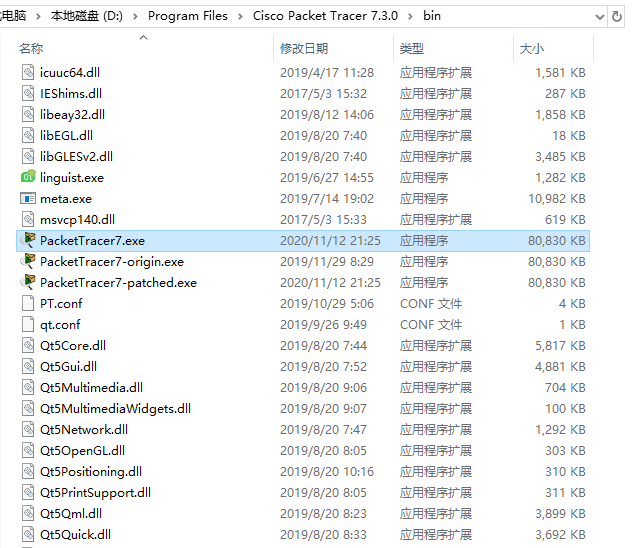Image resolution: width=633 pixels, height=548 pixels.
Task: Select the file name Qt5PrintSupport.dll
Action: coord(95,493)
